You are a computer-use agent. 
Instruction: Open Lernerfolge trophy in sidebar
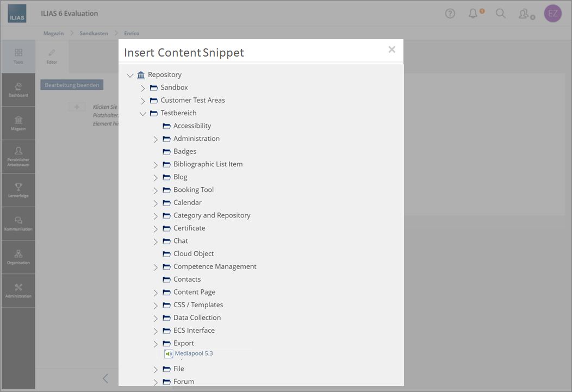click(x=18, y=190)
